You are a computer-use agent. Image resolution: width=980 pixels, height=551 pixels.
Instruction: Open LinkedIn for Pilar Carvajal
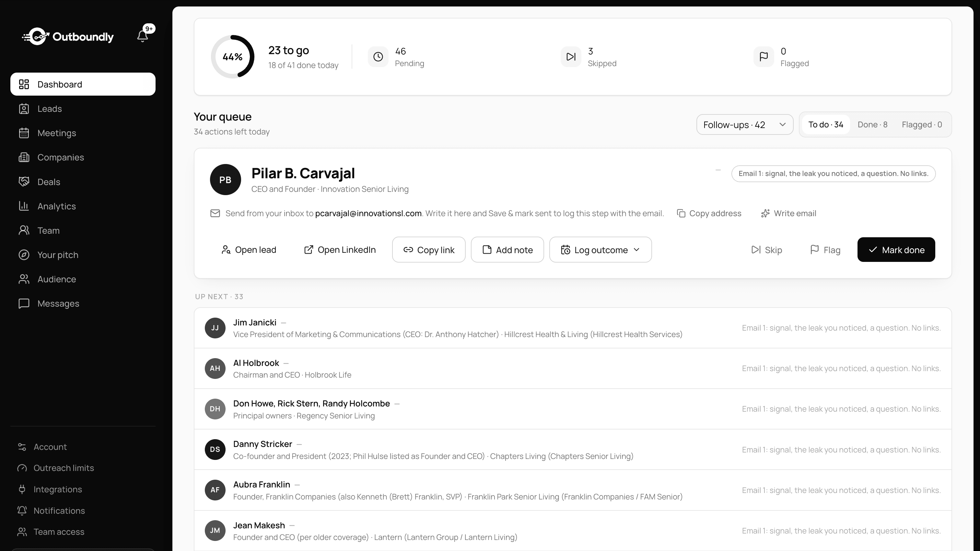pos(340,250)
